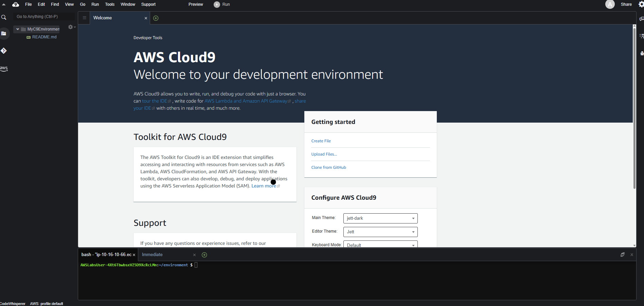
Task: Click the Clone from GitHub link
Action: pyautogui.click(x=329, y=167)
